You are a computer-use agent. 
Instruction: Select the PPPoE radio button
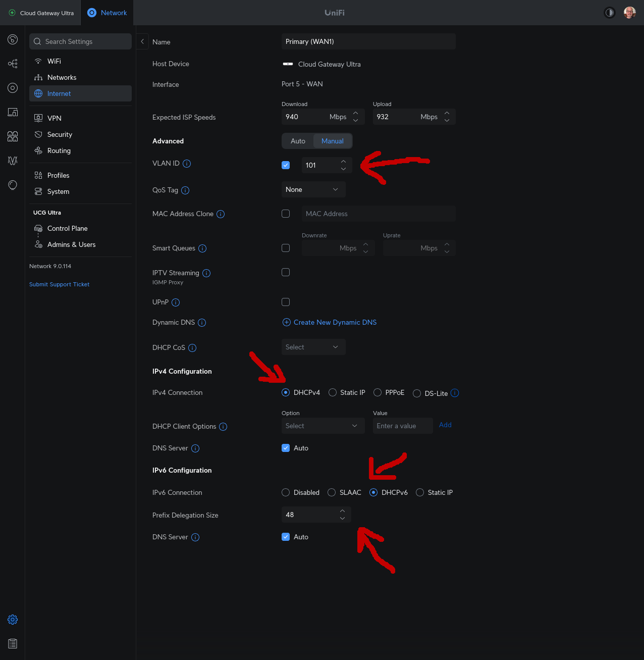pyautogui.click(x=378, y=392)
